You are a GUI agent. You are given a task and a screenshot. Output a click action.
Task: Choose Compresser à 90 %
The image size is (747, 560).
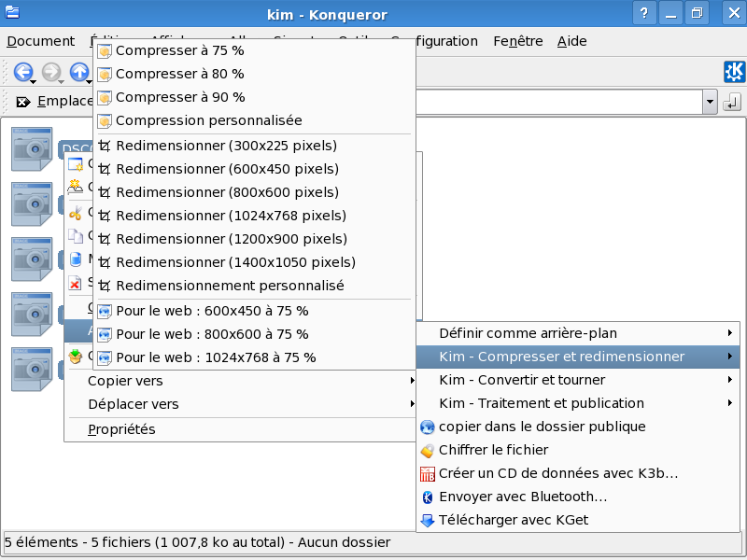(254, 97)
